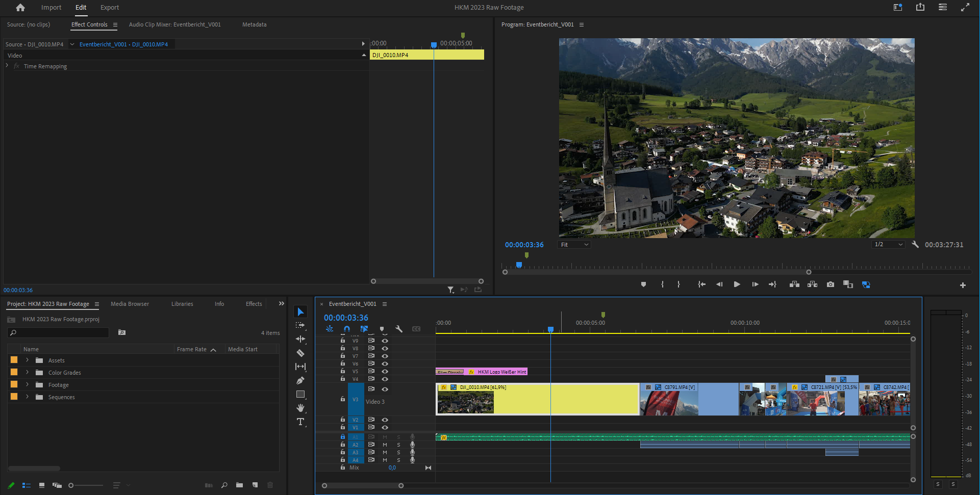Hide Video 3 track output with the eye icon
The height and width of the screenshot is (495, 980).
[x=385, y=389]
